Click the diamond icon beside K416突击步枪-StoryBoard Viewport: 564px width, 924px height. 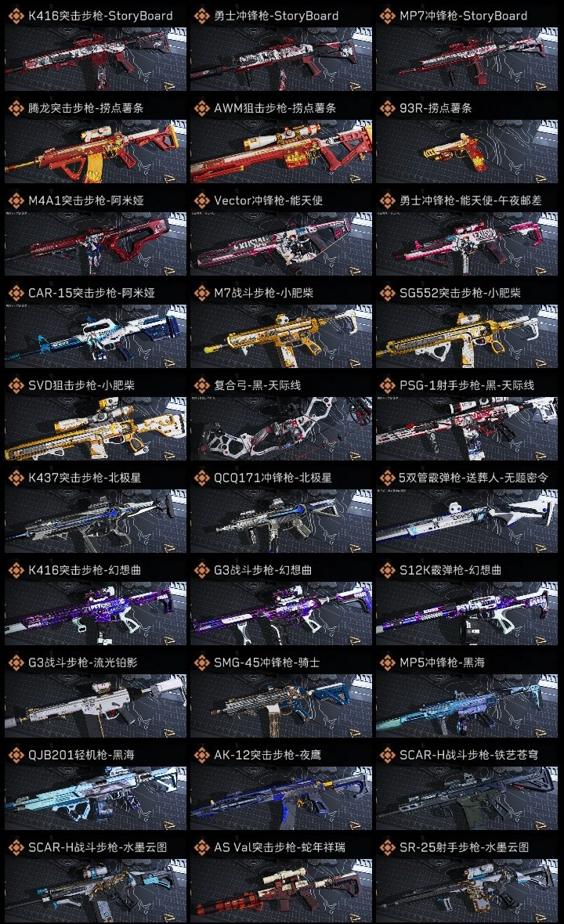click(x=16, y=16)
